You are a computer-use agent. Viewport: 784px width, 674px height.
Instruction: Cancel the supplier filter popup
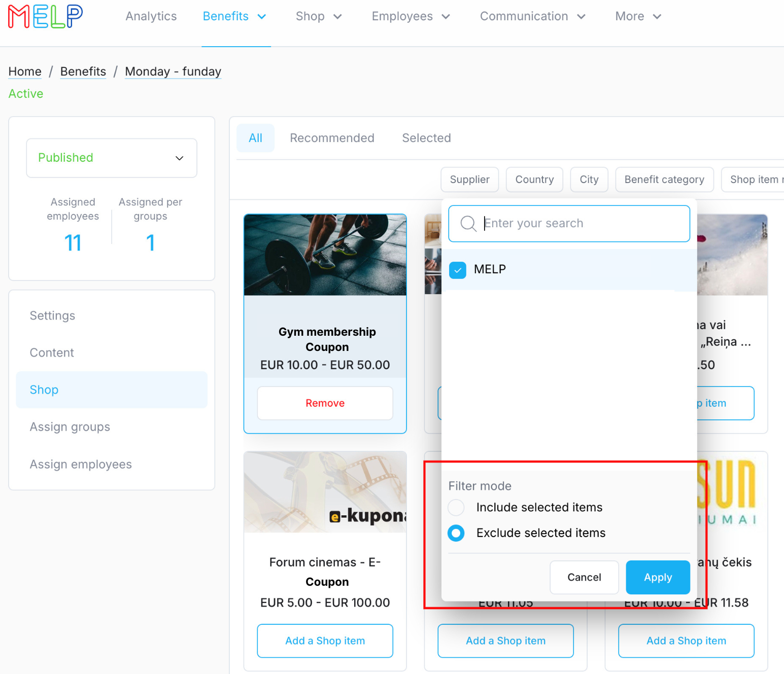point(585,578)
